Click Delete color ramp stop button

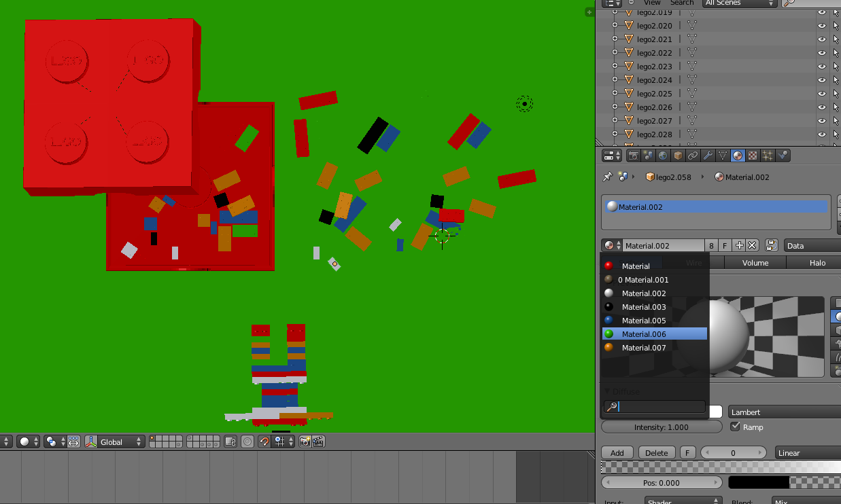click(x=656, y=452)
